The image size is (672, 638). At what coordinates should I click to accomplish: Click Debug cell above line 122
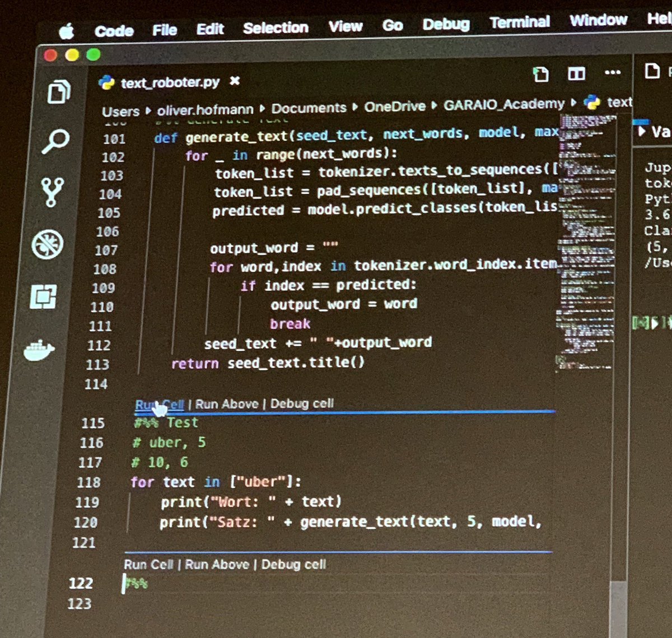click(293, 564)
